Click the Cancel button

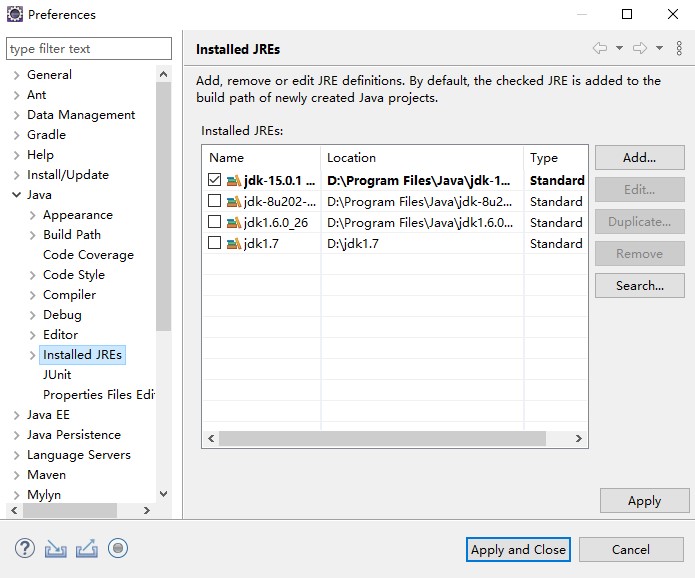click(631, 550)
